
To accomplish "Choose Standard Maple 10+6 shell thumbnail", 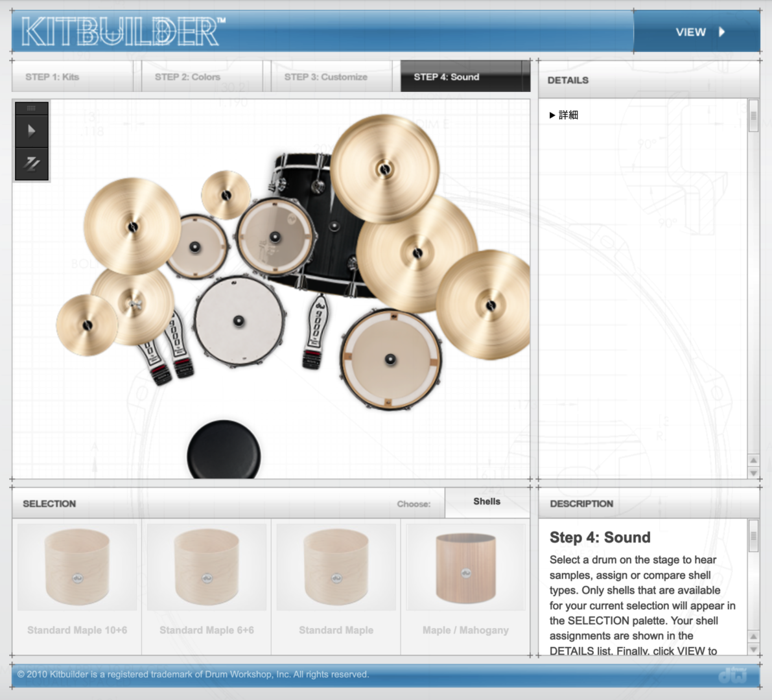I will (x=77, y=567).
